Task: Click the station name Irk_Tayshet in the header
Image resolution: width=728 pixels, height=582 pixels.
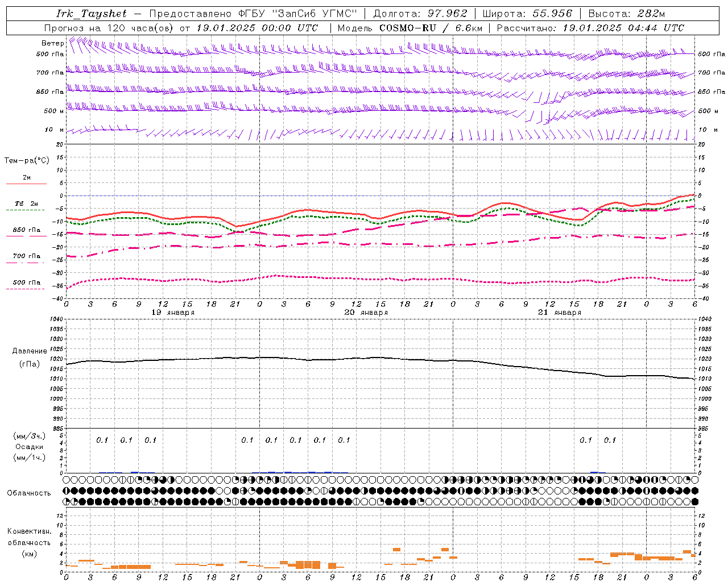Action: (92, 14)
